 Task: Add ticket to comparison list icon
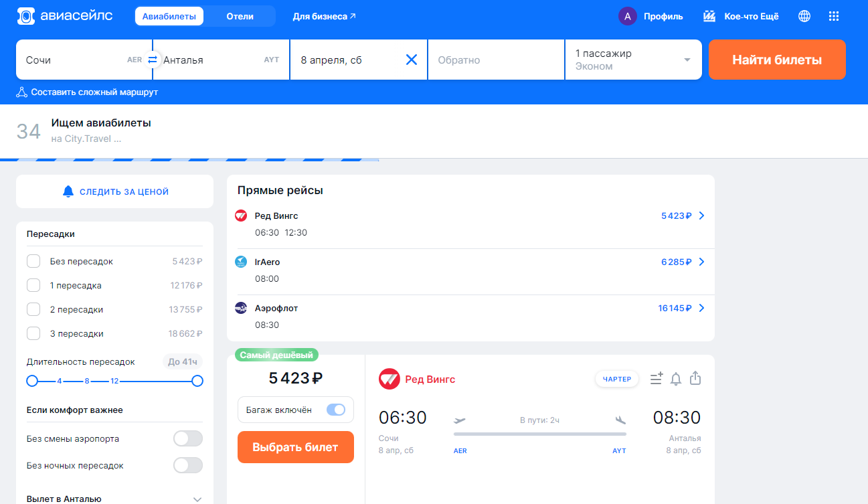tap(656, 379)
